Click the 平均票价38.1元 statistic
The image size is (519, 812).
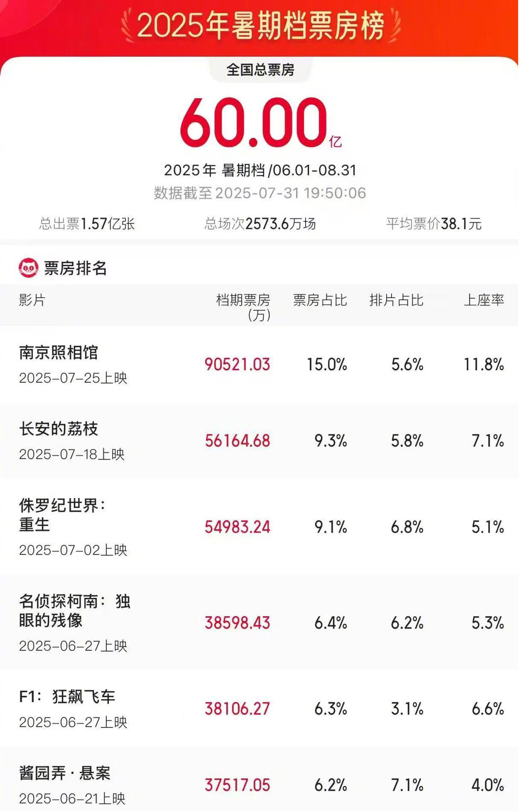(x=434, y=223)
